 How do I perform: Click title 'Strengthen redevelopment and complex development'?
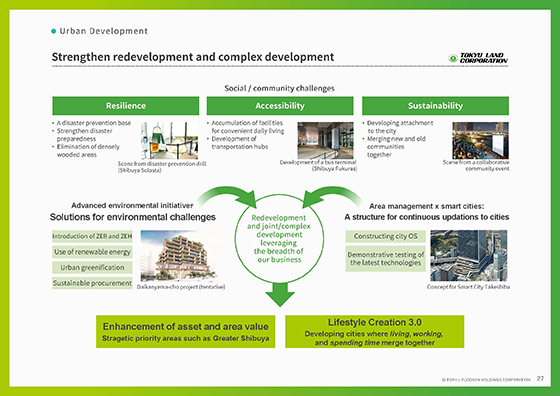pos(193,57)
